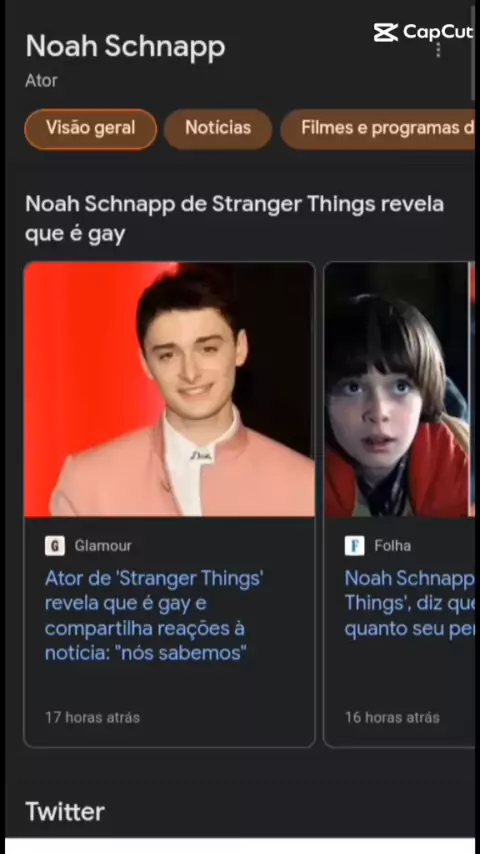This screenshot has height=854, width=480.
Task: Open the Filmes e programas tab
Action: (378, 129)
